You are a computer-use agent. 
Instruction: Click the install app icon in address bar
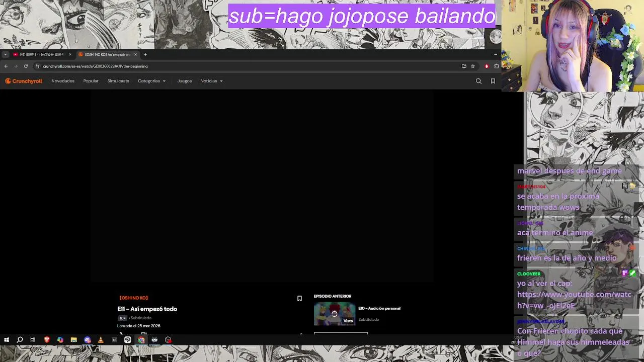tap(464, 66)
